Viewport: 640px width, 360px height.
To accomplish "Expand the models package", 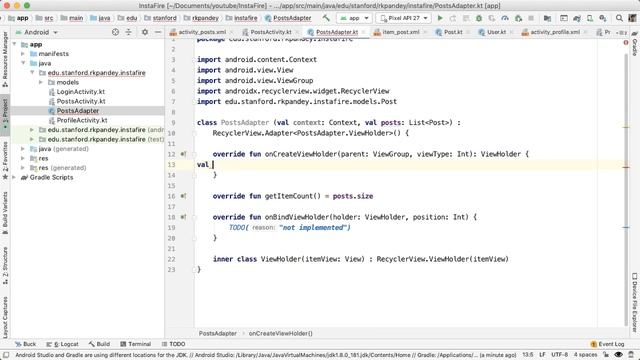I will tap(41, 82).
